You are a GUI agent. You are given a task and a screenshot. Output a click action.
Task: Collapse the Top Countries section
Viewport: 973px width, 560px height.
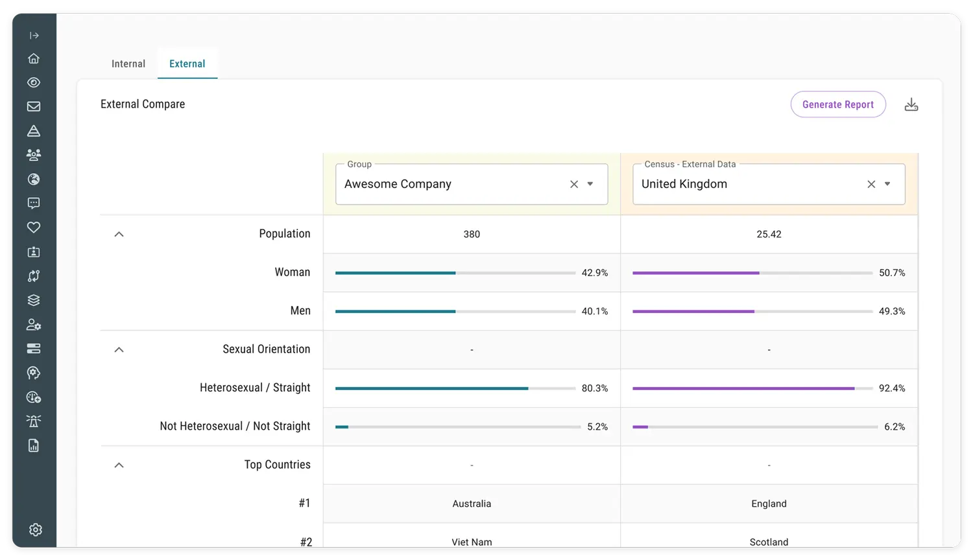tap(119, 465)
